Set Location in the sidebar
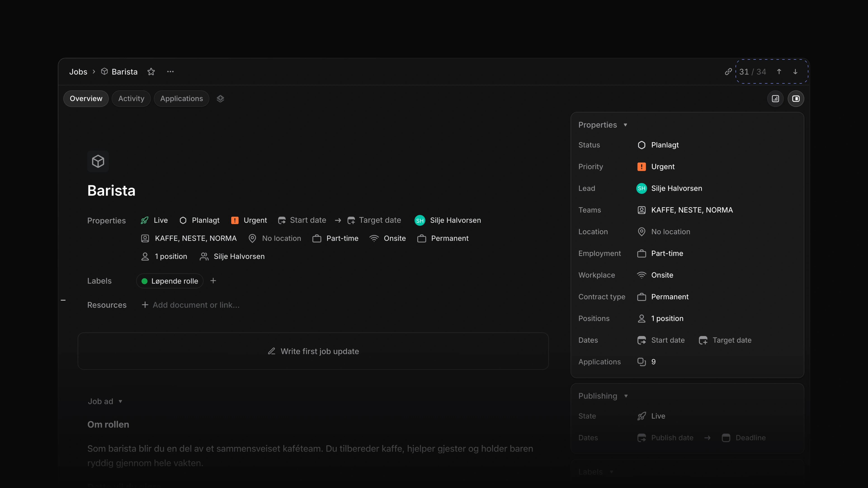 coord(664,232)
